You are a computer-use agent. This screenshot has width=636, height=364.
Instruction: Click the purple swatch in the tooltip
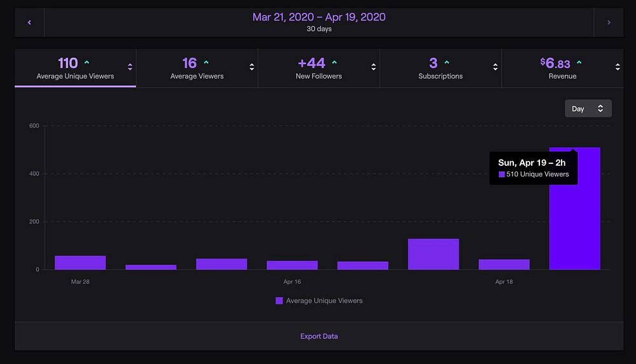tap(502, 174)
